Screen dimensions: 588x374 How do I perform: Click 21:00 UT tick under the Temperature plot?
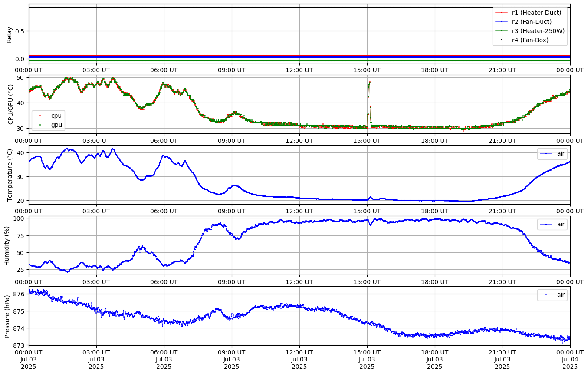point(503,211)
